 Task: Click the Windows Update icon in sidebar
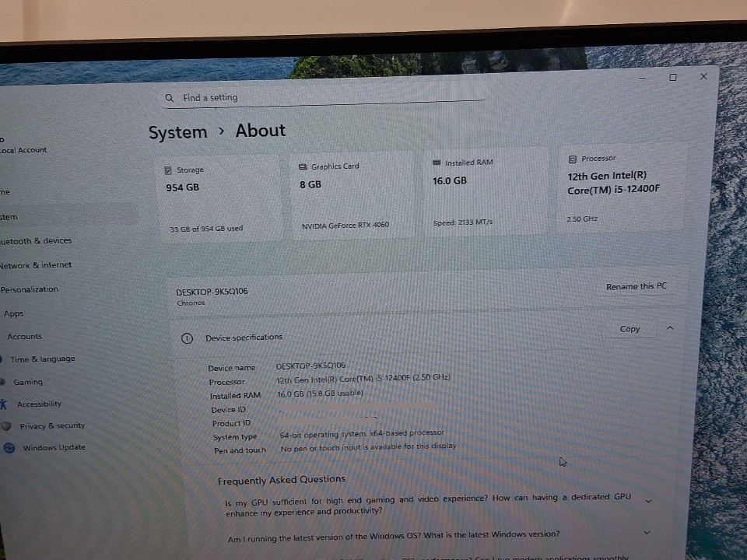(x=9, y=448)
